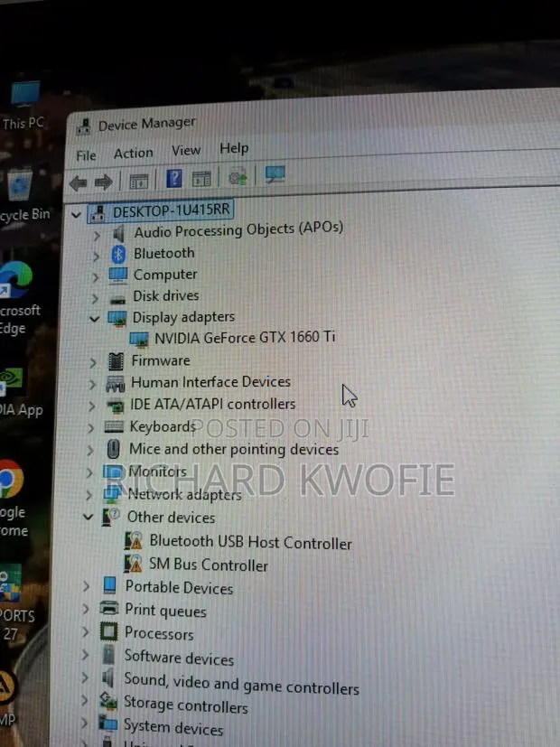Click the mouse icon beside Mice and pointing devices
The image size is (560, 747).
[x=113, y=449]
